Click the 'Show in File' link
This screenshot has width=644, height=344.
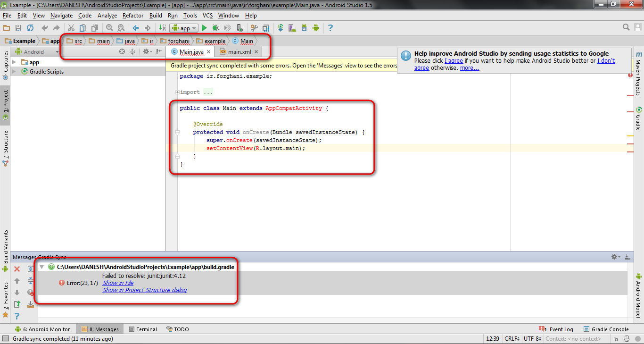point(118,283)
